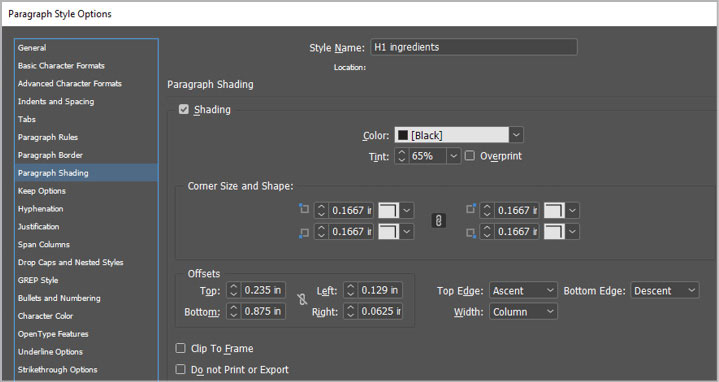Enable the Overprint checkbox
Image resolution: width=719 pixels, height=382 pixels.
pos(470,156)
